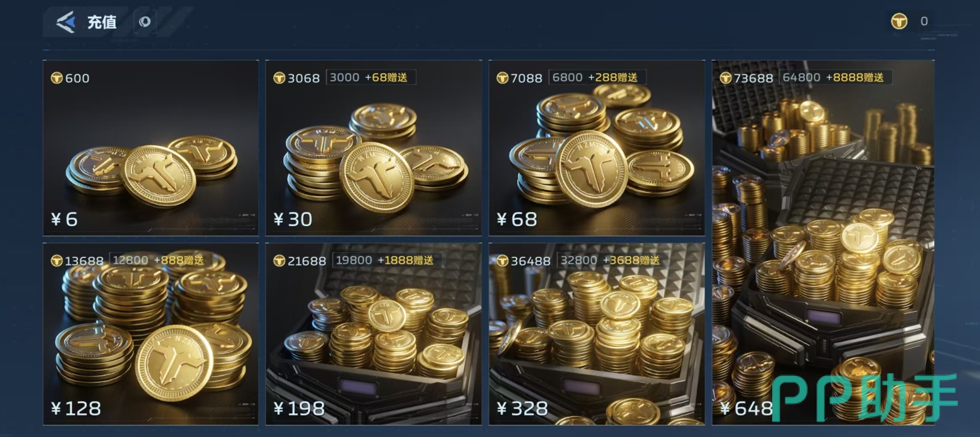Buy the ¥198 coin chest
The image size is (980, 437).
pos(374,334)
